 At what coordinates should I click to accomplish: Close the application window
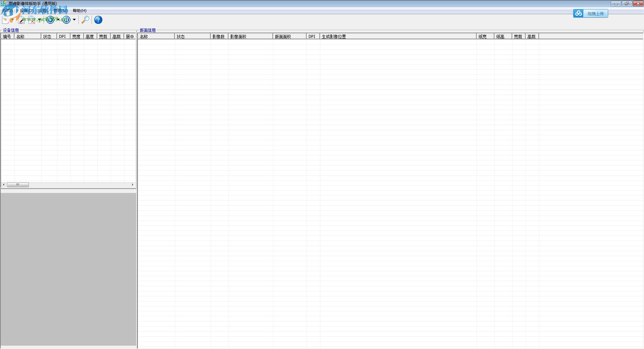click(x=638, y=4)
